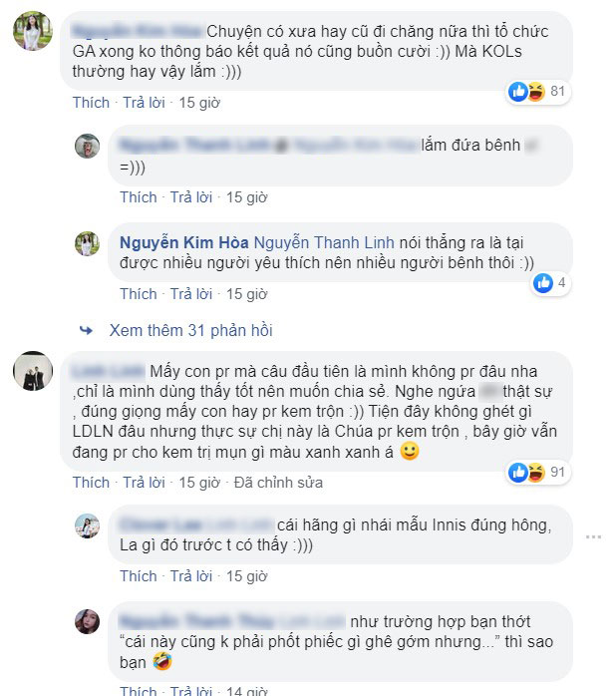This screenshot has width=616, height=696.
Task: Expand 'Xem thêm 31 phản hồi' replies
Action: click(190, 331)
